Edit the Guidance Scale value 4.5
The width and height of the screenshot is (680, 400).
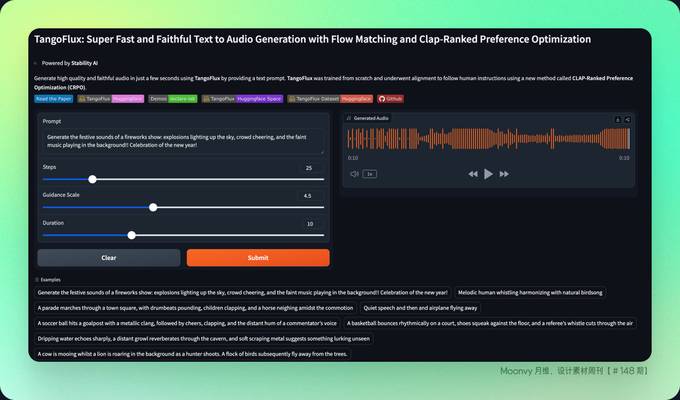[x=311, y=196]
